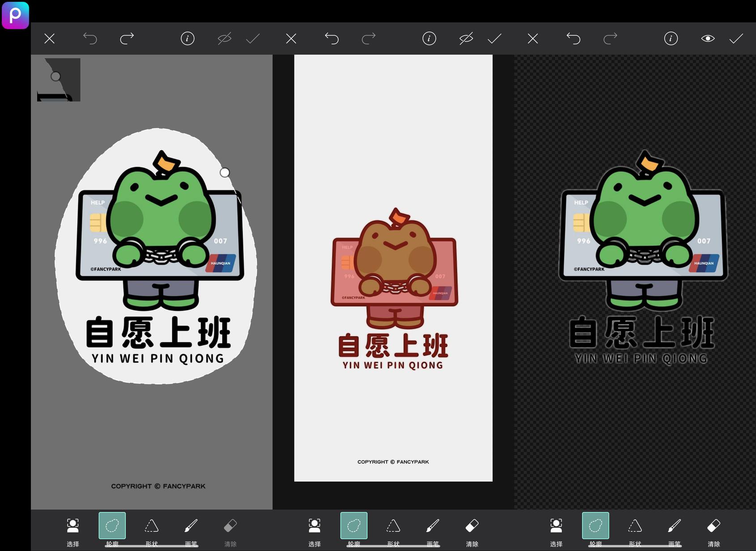
Task: Click undo arrow in middle panel
Action: (332, 39)
